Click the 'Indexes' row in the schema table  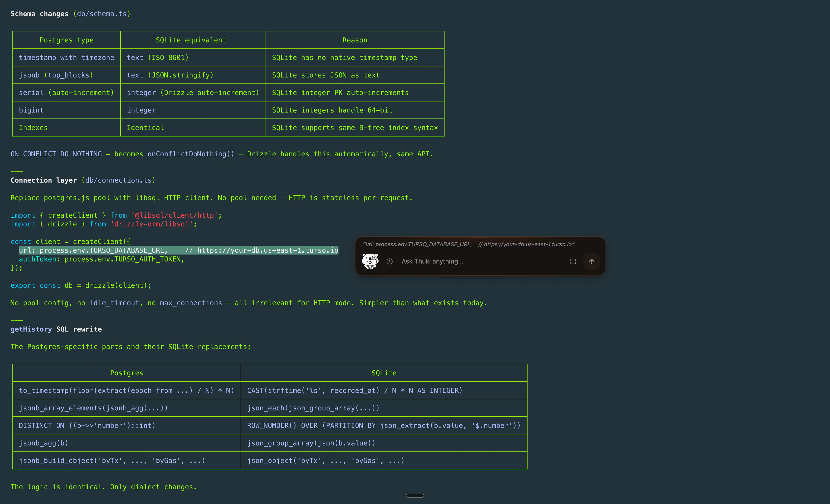pos(33,127)
